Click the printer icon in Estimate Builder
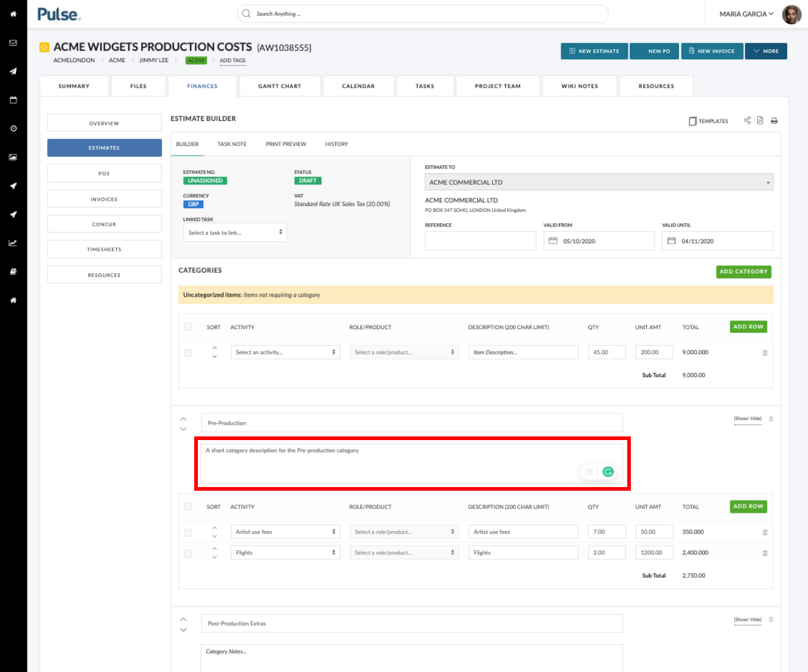Image resolution: width=808 pixels, height=672 pixels. pos(774,121)
